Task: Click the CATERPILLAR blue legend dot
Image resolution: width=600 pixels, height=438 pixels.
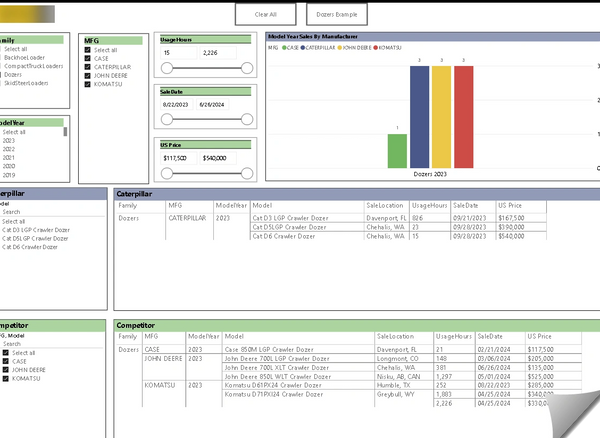Action: click(x=304, y=47)
